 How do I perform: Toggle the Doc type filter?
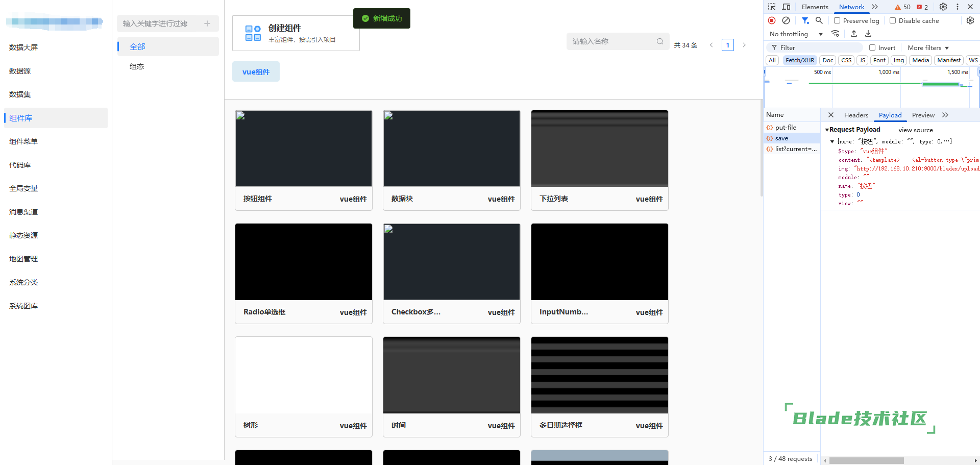828,60
